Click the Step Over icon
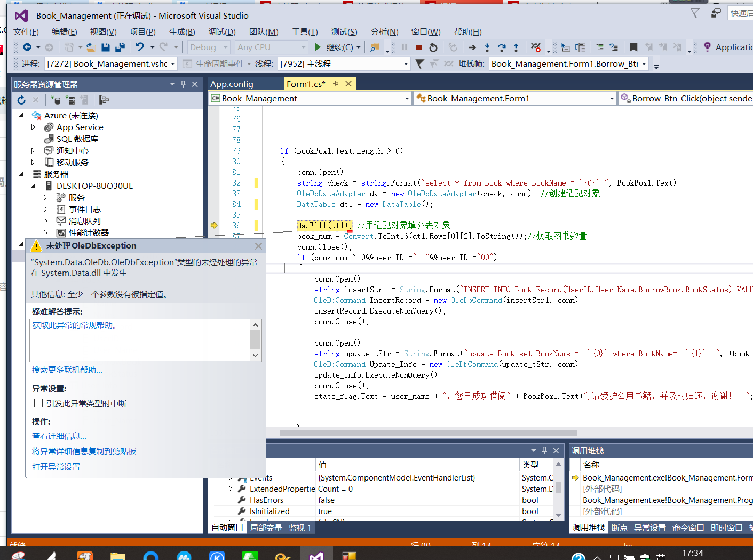753x560 pixels. pos(502,47)
